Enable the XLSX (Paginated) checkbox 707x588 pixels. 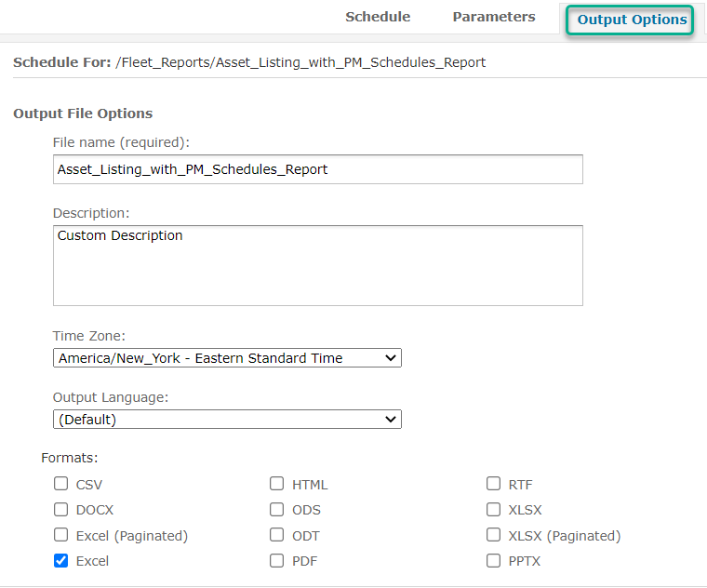coord(494,535)
